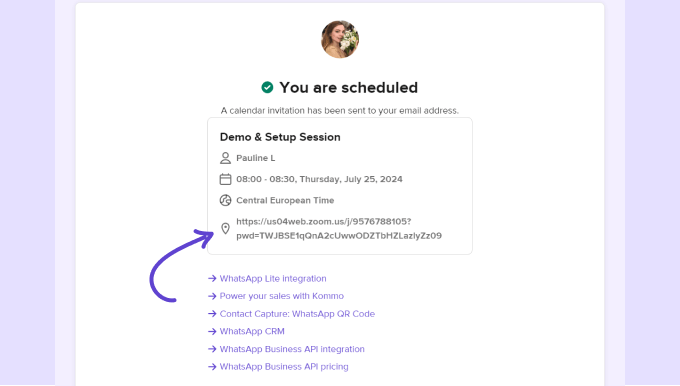This screenshot has height=386, width=680.
Task: Click the green checkmark success icon
Action: [x=267, y=88]
